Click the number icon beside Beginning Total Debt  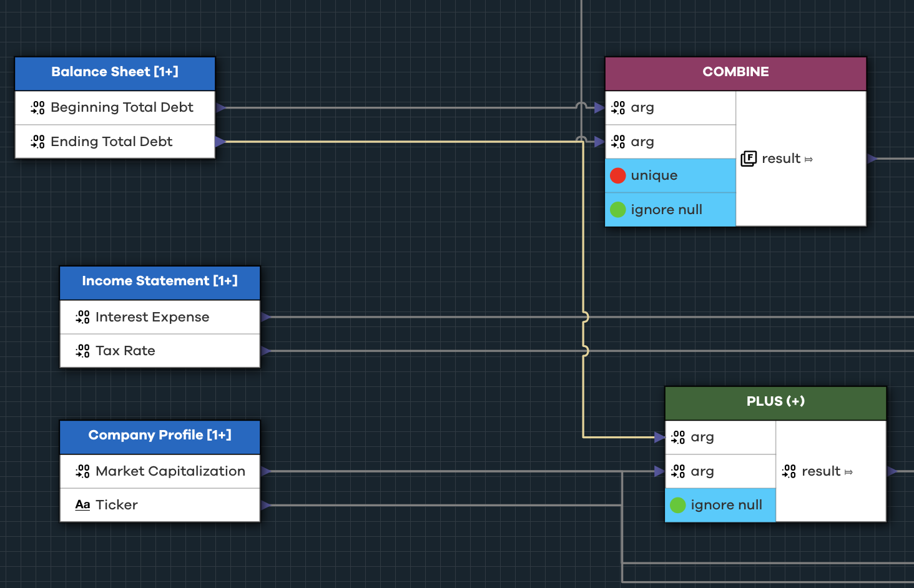(x=37, y=107)
